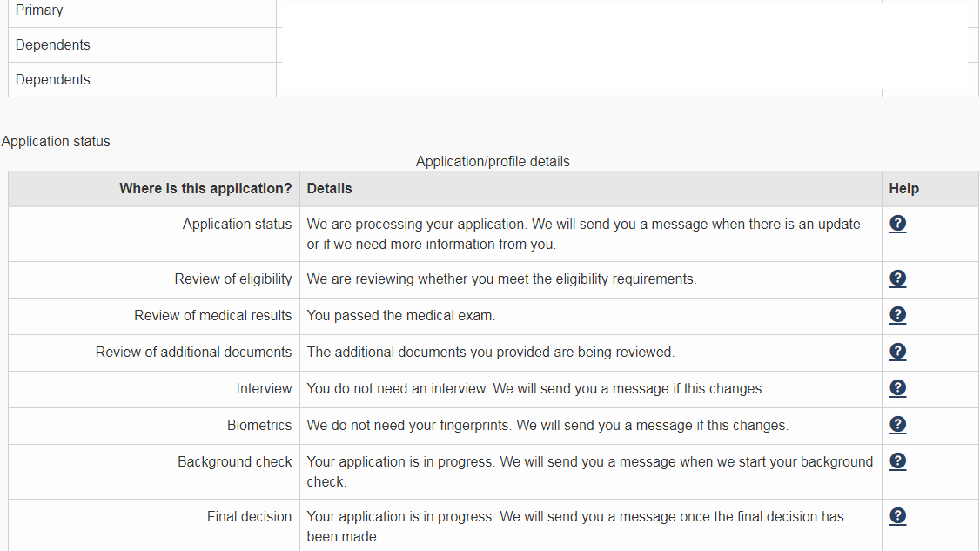The width and height of the screenshot is (980, 551).
Task: Open help icon for Background check row
Action: [x=897, y=461]
